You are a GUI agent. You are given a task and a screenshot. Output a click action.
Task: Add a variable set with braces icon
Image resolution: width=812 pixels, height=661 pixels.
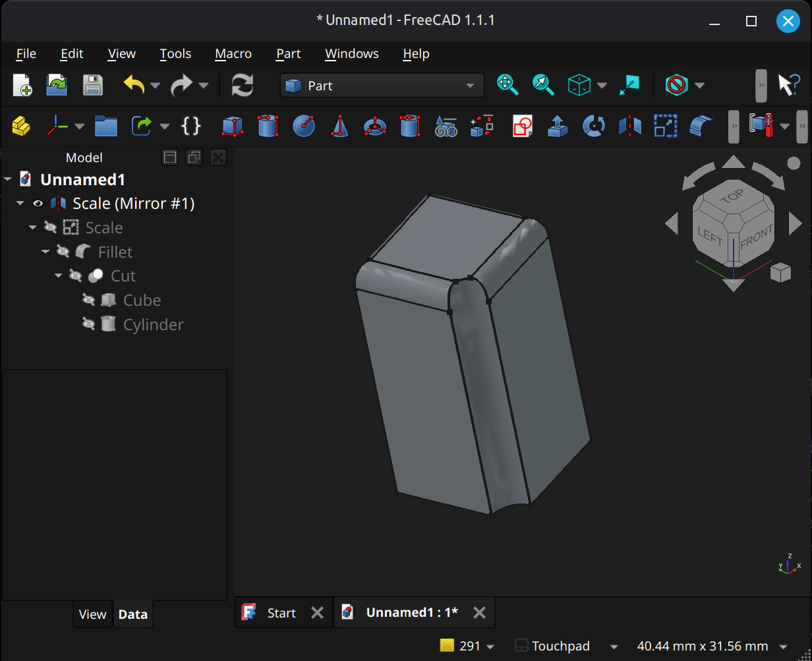[191, 125]
